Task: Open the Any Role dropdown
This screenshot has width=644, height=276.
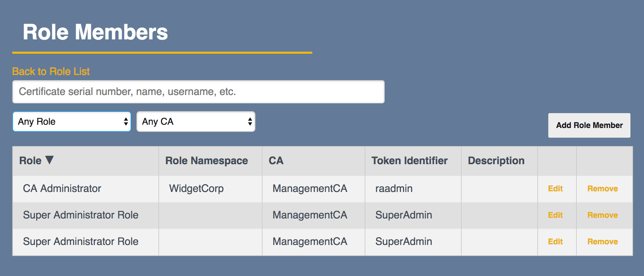Action: pos(72,122)
